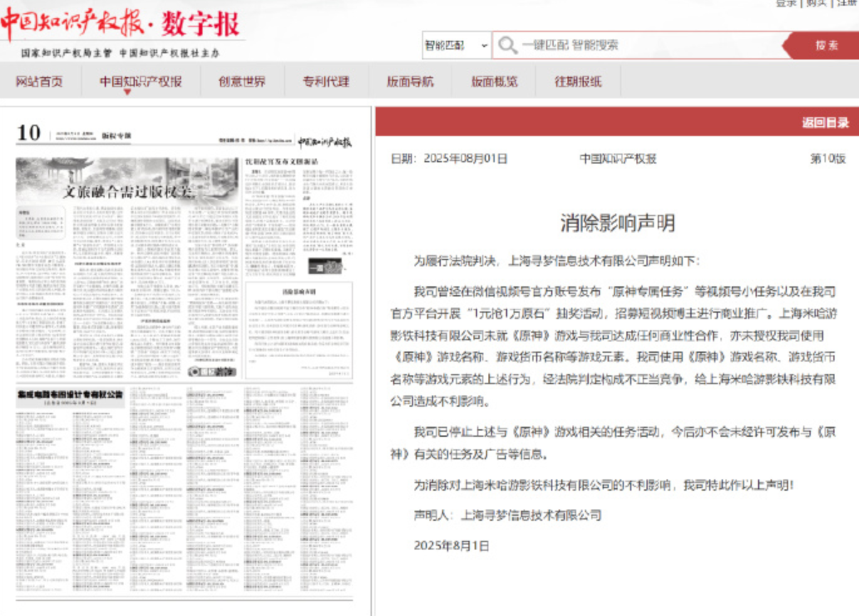Open the 消除影响声明 box on page thumbnail

click(x=298, y=330)
